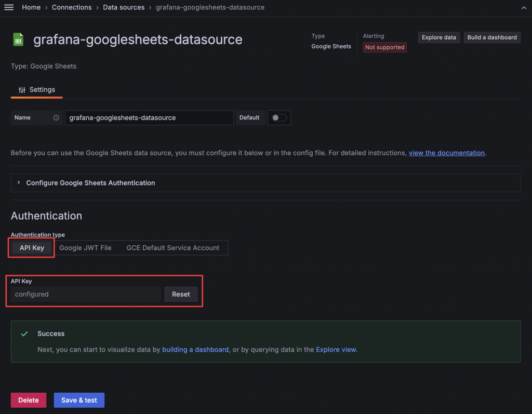
Task: Click the Google Sheets green logo icon
Action: pyautogui.click(x=18, y=39)
